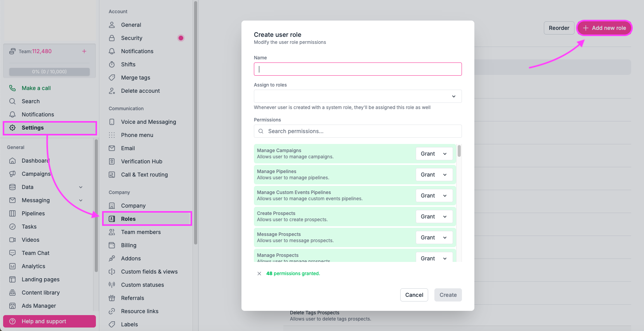Click the Notifications bell icon in left sidebar
This screenshot has height=331, width=644.
pyautogui.click(x=12, y=114)
